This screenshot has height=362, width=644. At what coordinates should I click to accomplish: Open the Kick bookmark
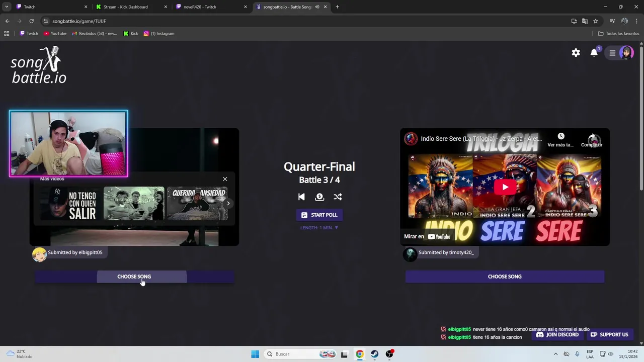[131, 34]
